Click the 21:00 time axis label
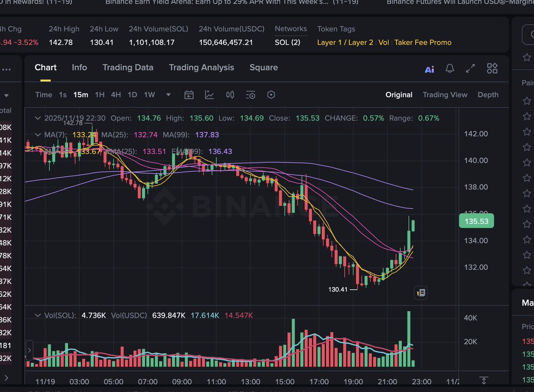 tap(387, 382)
